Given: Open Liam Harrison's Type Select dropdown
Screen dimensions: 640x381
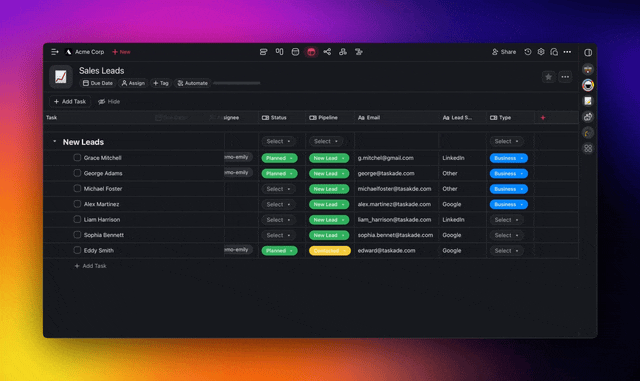Looking at the screenshot, I should click(x=506, y=220).
